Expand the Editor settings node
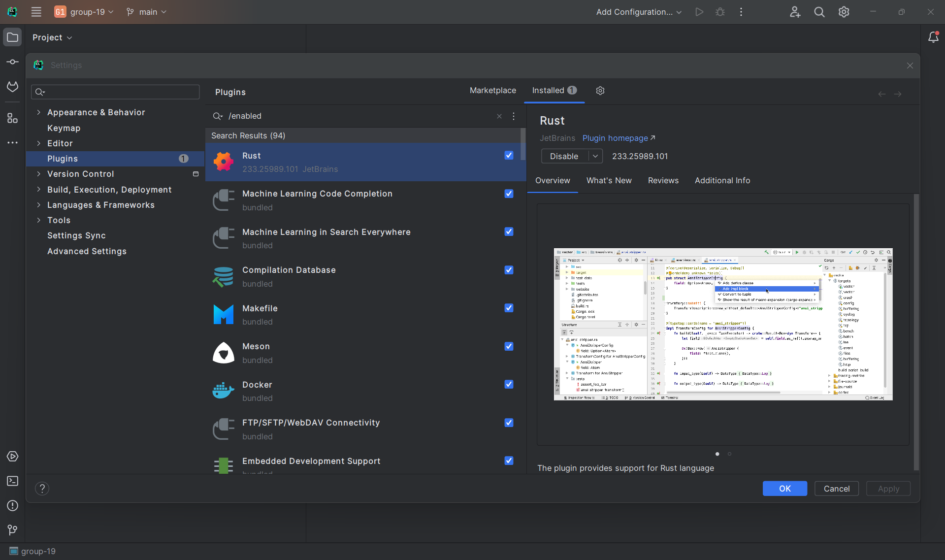Image resolution: width=945 pixels, height=560 pixels. click(x=38, y=143)
